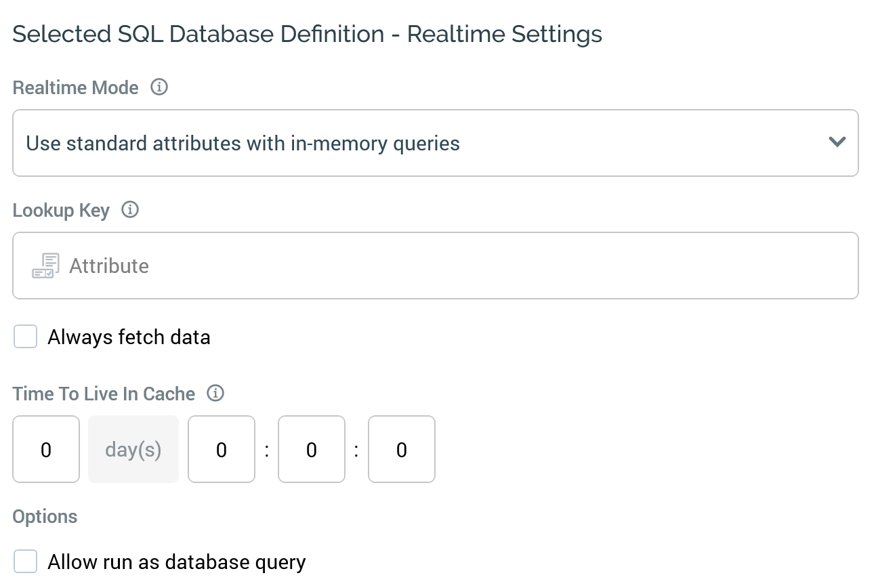The width and height of the screenshot is (878, 588).
Task: Click the hours field in Time To Live
Action: 222,450
